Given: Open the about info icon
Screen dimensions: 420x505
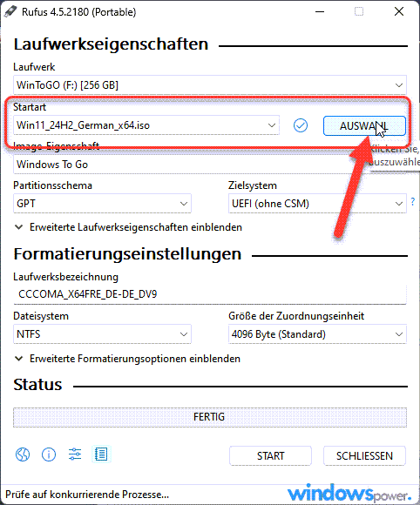Looking at the screenshot, I should point(49,454).
